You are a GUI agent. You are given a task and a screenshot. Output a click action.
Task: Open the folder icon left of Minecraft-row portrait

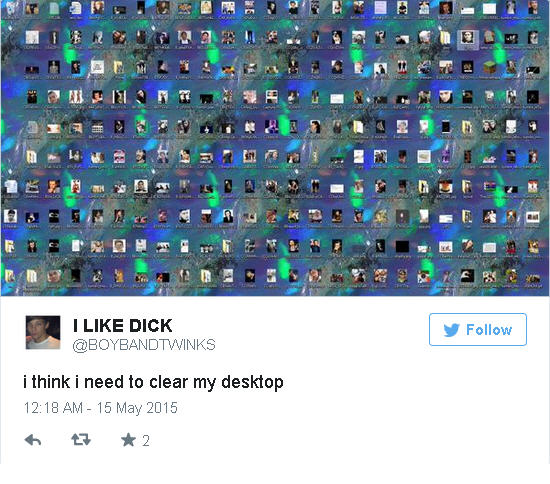pos(119,67)
